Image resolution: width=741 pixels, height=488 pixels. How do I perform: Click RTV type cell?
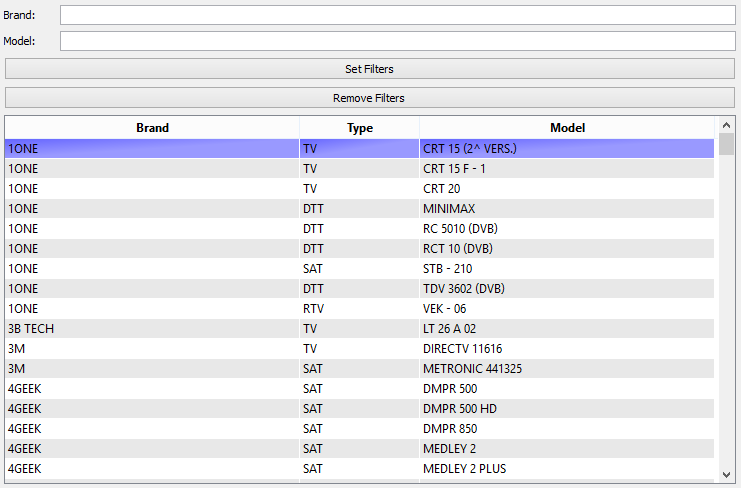[360, 308]
